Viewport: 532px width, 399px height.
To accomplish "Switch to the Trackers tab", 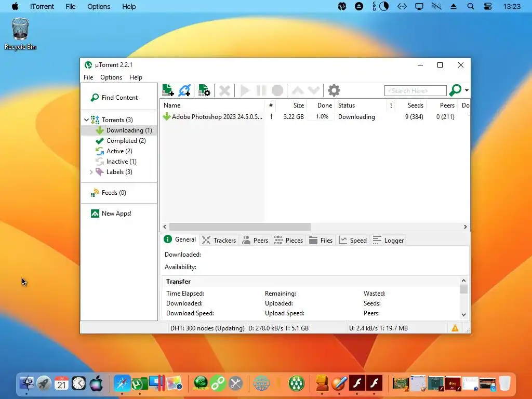I will [x=219, y=240].
